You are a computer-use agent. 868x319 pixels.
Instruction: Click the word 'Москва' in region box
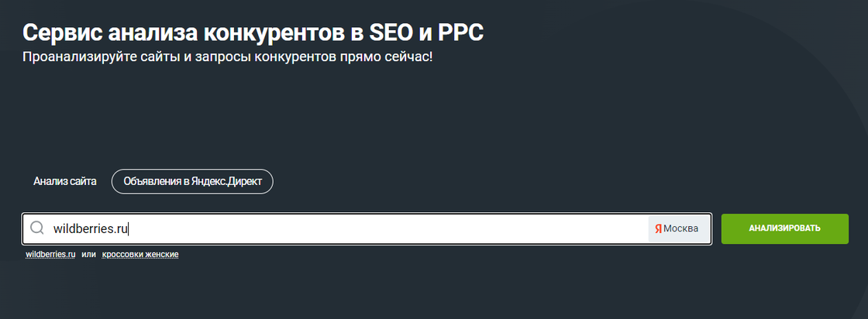681,228
